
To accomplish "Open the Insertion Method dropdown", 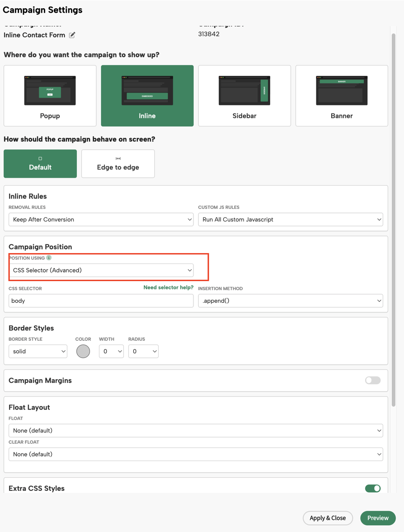I will click(x=290, y=301).
